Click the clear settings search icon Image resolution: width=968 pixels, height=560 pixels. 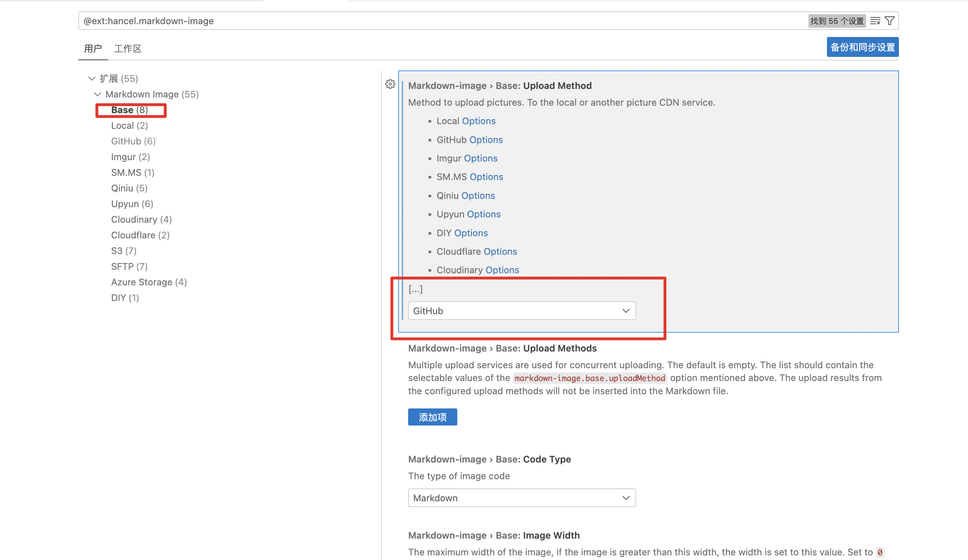tap(875, 21)
